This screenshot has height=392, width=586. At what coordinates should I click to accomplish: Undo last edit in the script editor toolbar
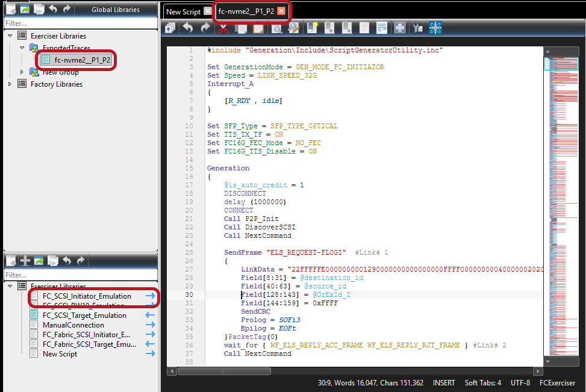(x=188, y=28)
